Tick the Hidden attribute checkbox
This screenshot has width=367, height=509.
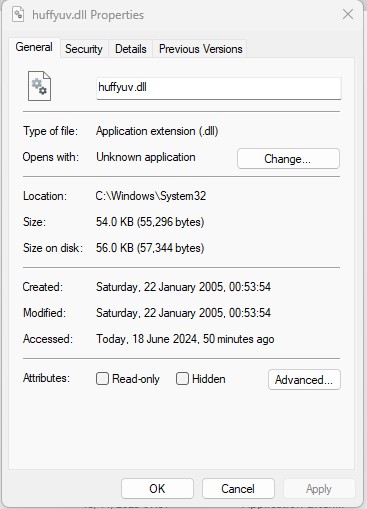(182, 379)
